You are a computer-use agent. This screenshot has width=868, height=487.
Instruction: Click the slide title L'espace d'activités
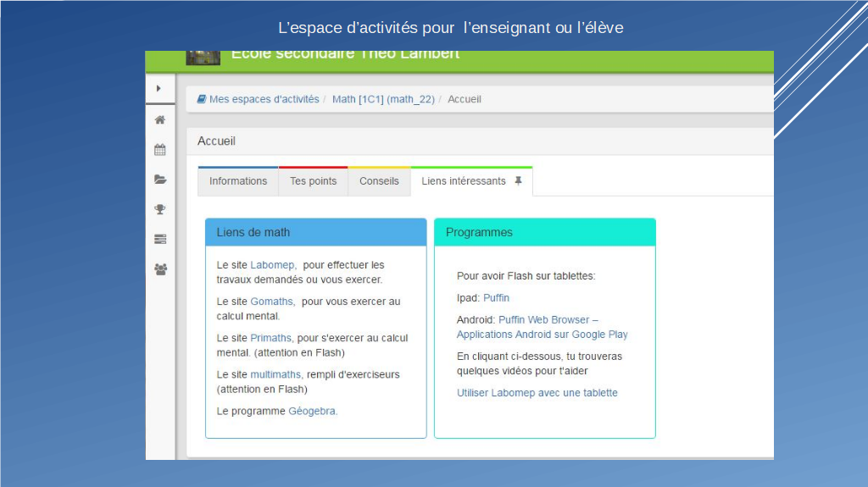click(451, 28)
